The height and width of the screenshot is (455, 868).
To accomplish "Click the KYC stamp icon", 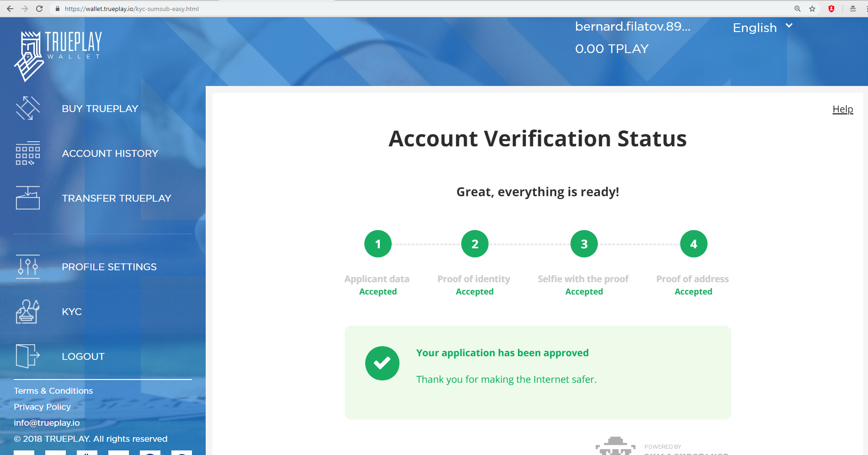I will point(28,311).
